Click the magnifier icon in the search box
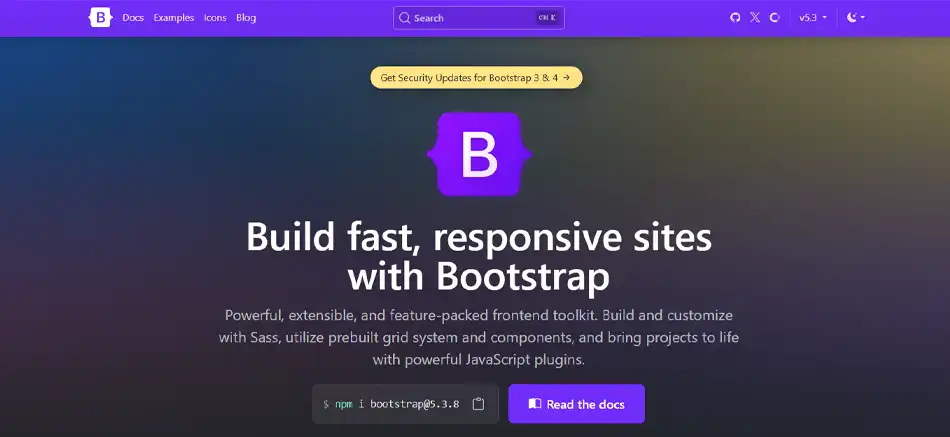950x437 pixels. click(x=405, y=18)
